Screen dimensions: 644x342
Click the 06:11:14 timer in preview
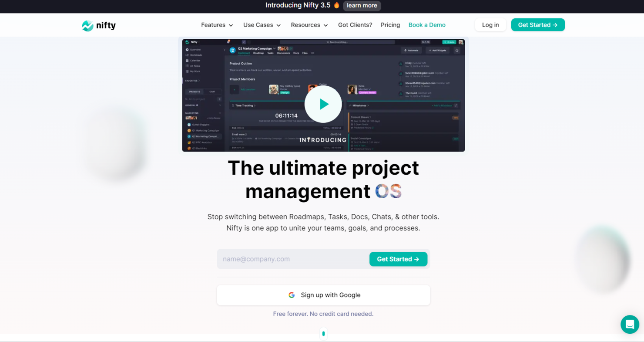click(286, 116)
